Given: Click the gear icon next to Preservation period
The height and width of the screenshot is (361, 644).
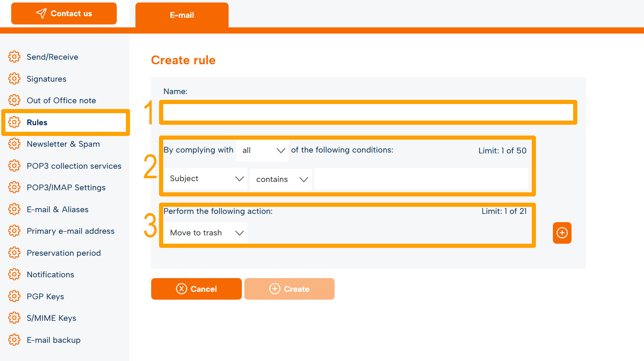Looking at the screenshot, I should [x=14, y=253].
